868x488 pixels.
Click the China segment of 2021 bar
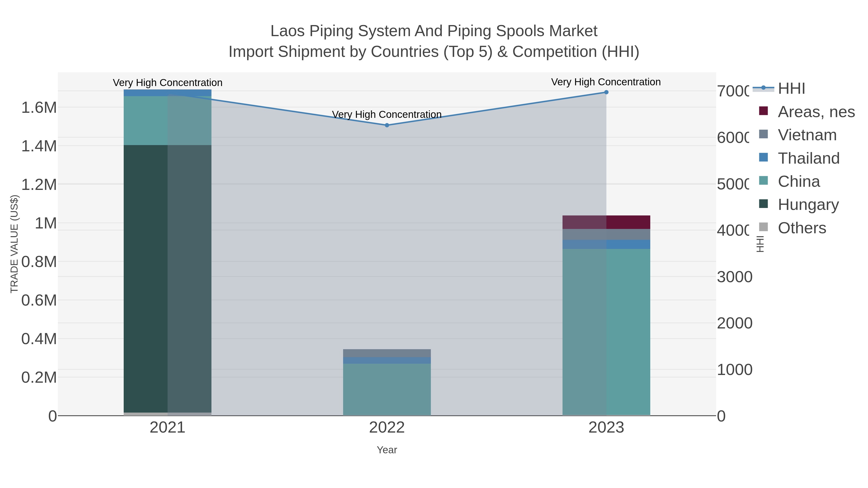point(168,120)
